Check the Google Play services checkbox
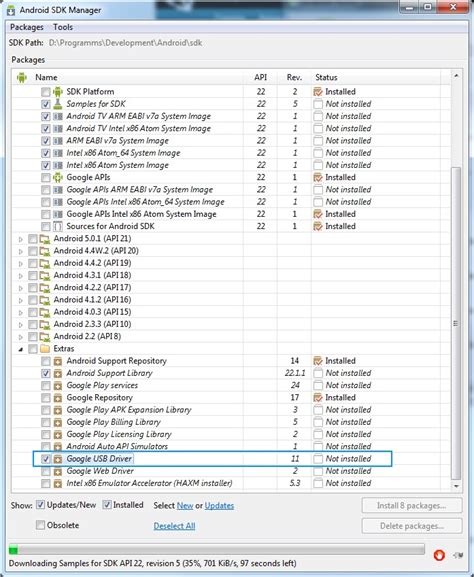Viewport: 474px width, 577px height. point(46,386)
